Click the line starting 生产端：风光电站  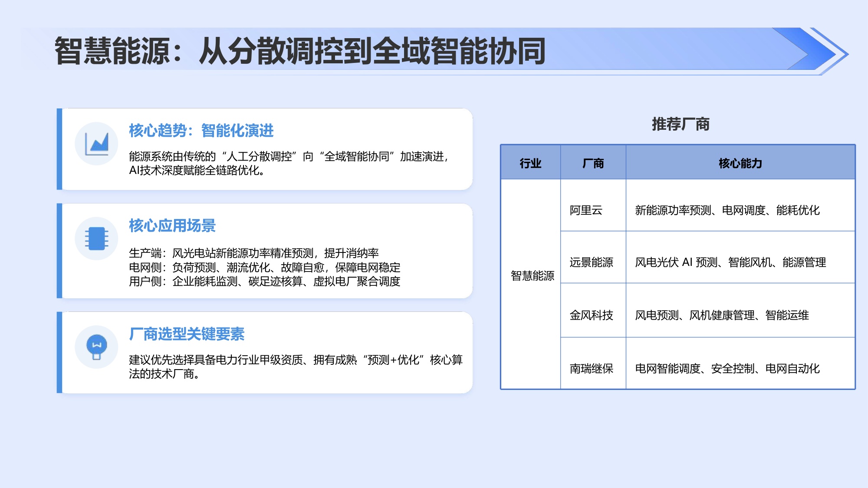tap(254, 253)
